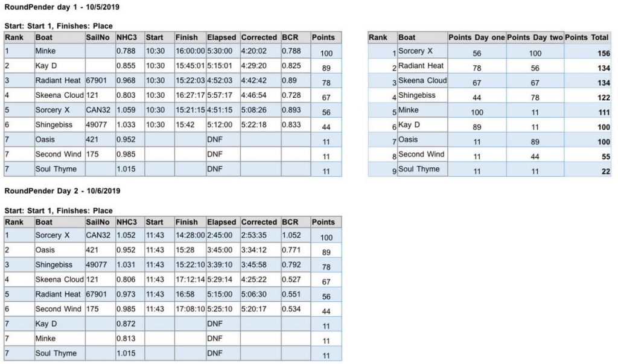
Task: Select the 100 points cell for Minke Day 1
Action: (326, 53)
